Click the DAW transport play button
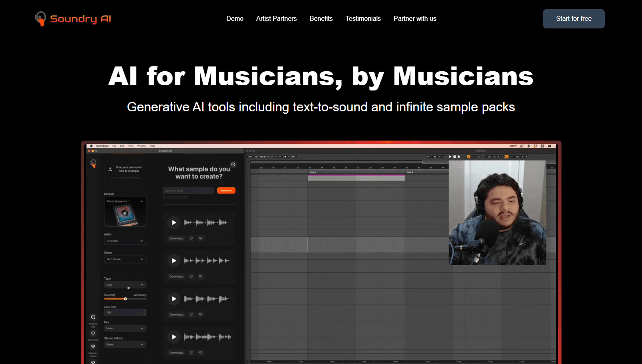This screenshot has width=642, height=364. pyautogui.click(x=450, y=157)
